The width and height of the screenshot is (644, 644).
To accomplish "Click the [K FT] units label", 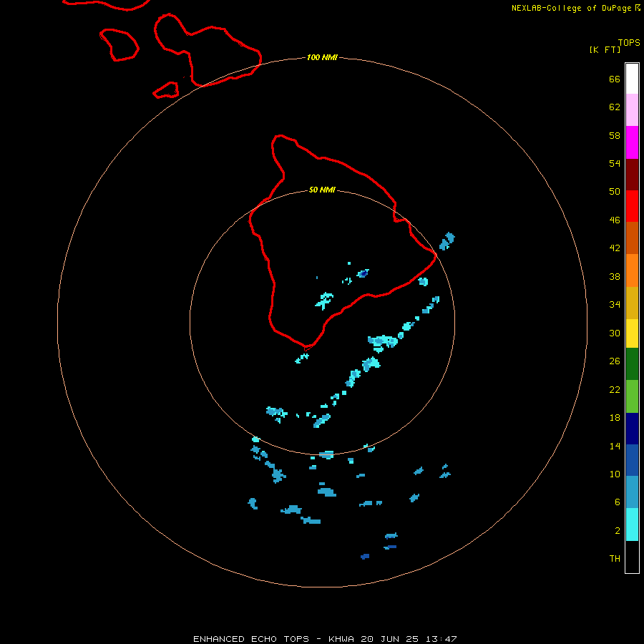I will (605, 49).
